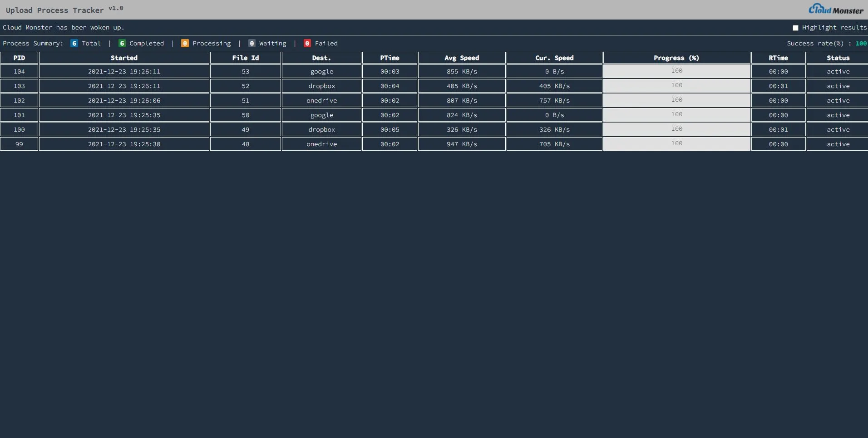Click the Started column header
The height and width of the screenshot is (438, 868).
[124, 58]
